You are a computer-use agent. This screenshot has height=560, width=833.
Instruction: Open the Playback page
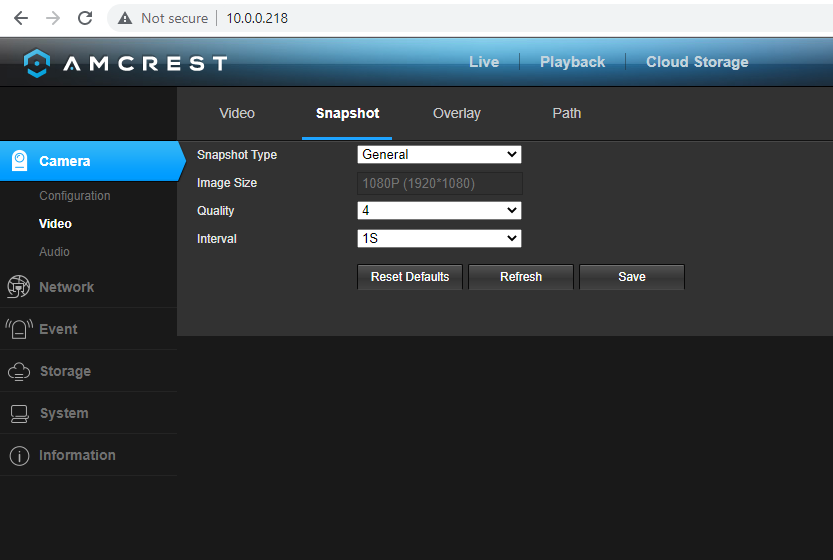tap(572, 62)
